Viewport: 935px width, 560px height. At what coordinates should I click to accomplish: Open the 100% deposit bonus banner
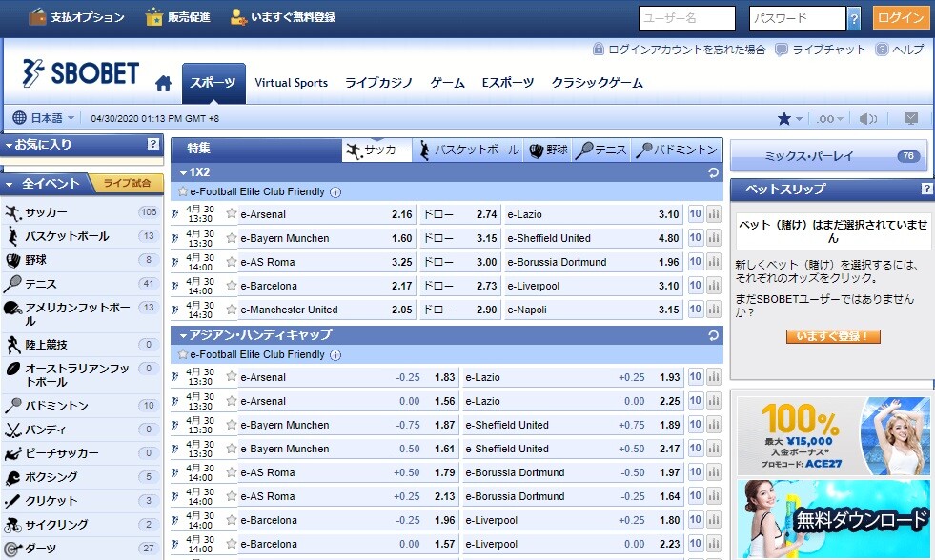[x=832, y=435]
